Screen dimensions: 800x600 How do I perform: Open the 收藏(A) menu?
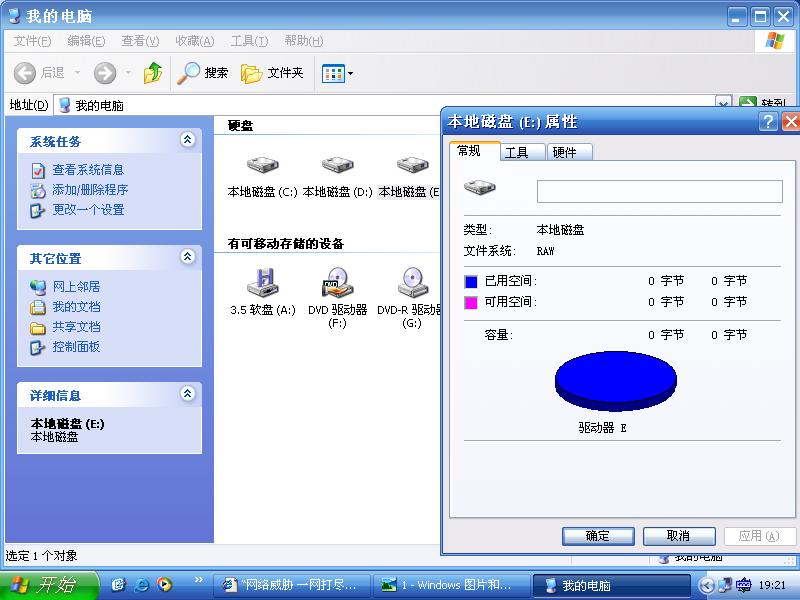pos(194,41)
